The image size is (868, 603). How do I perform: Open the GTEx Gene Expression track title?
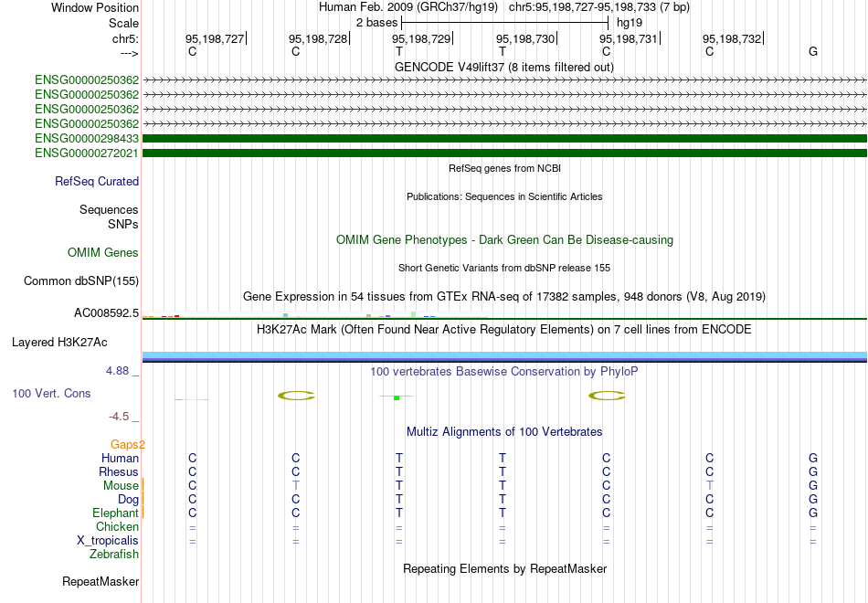[x=504, y=296]
